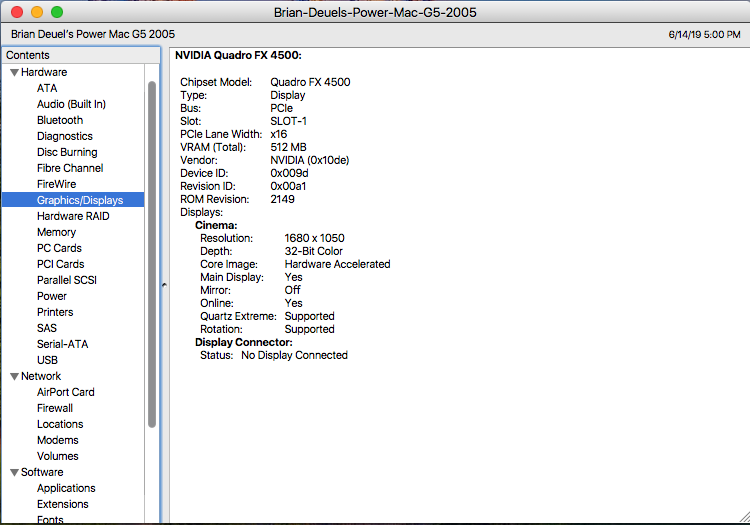This screenshot has height=525, width=750.
Task: Click the window resize grip corner
Action: (744, 517)
